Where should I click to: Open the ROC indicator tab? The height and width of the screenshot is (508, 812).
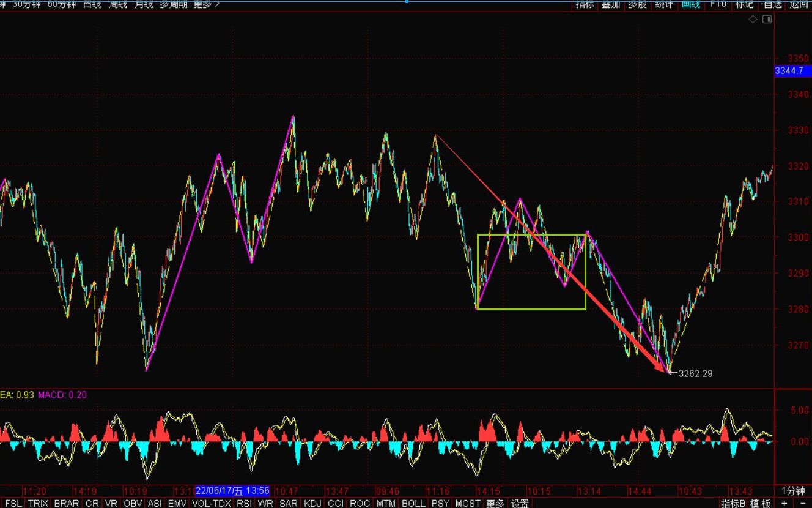360,503
